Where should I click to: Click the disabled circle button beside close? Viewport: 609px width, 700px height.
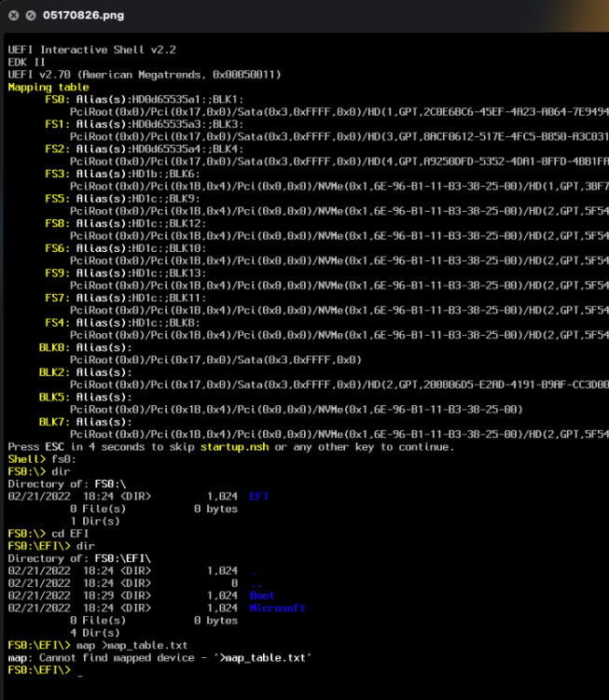coord(31,15)
